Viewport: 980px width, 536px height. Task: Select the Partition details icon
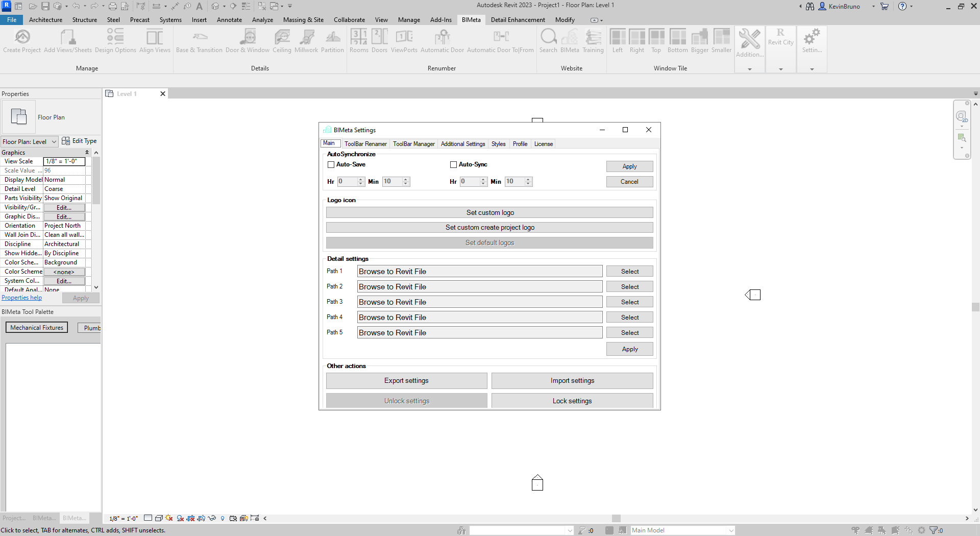[x=332, y=41]
